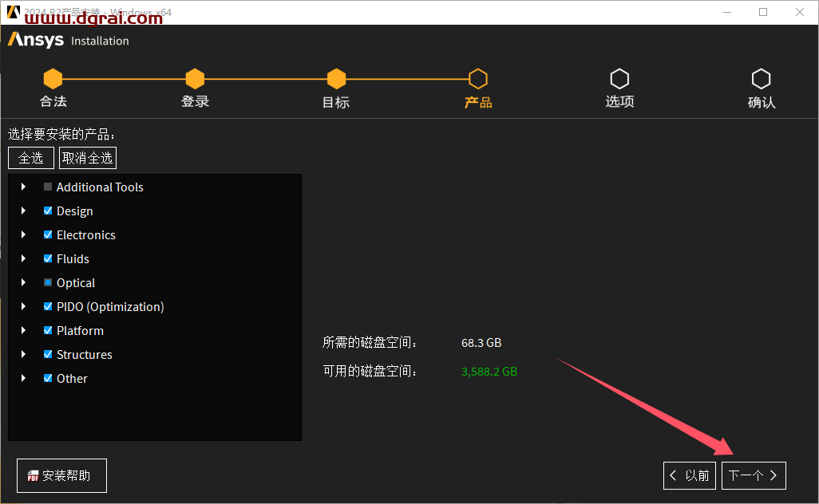The height and width of the screenshot is (504, 819).
Task: Toggle the Optical checkbox
Action: pos(48,283)
